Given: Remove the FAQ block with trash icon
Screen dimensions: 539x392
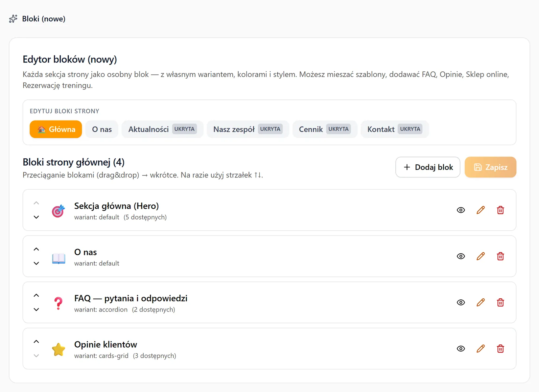Looking at the screenshot, I should (x=500, y=302).
